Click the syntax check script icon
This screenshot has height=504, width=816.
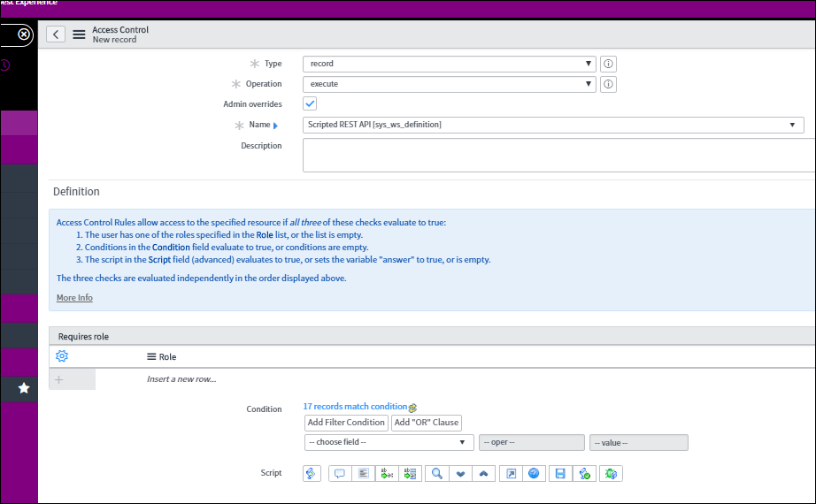pyautogui.click(x=584, y=473)
